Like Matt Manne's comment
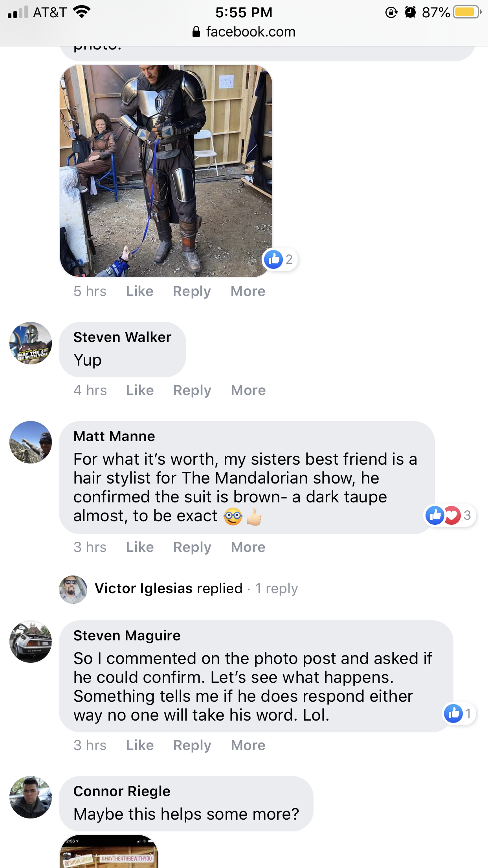Screen dimensions: 488x868 point(140,547)
